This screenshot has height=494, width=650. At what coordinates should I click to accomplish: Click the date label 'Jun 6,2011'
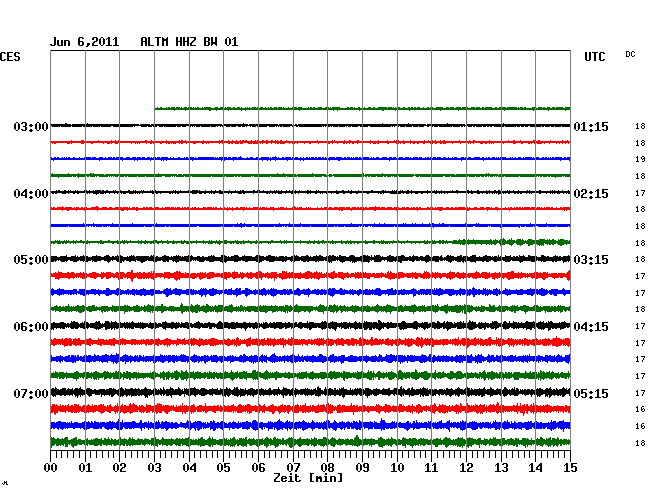(85, 42)
